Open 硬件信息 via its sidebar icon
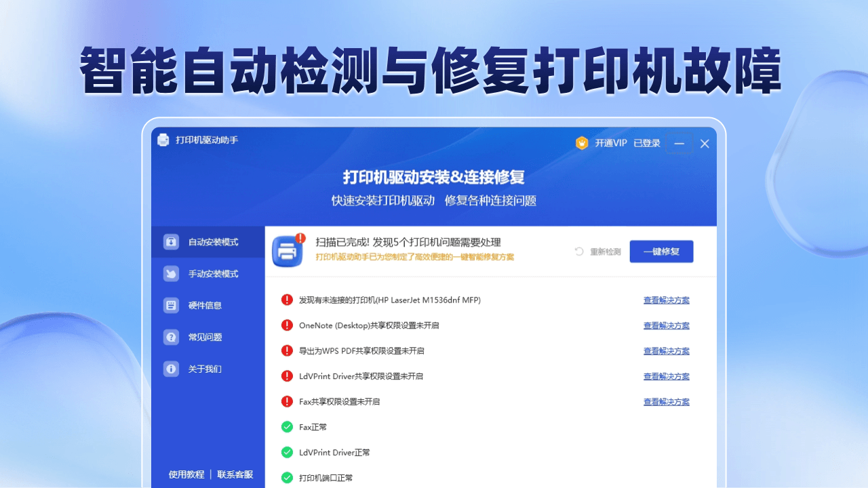This screenshot has height=488, width=868. coord(171,305)
